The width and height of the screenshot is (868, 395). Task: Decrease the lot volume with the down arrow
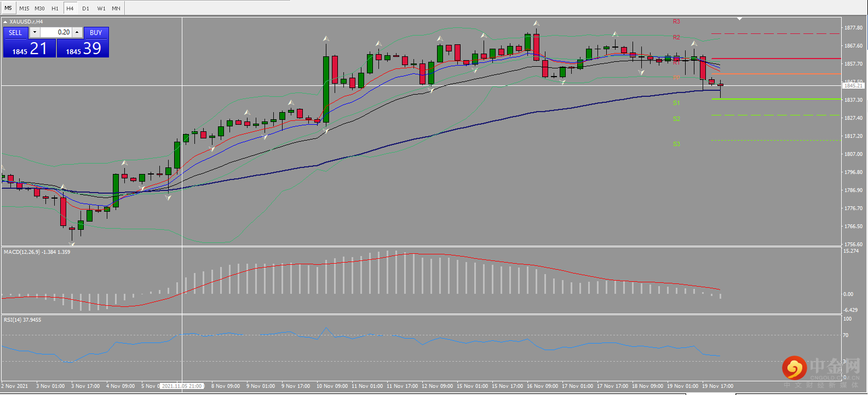click(35, 32)
